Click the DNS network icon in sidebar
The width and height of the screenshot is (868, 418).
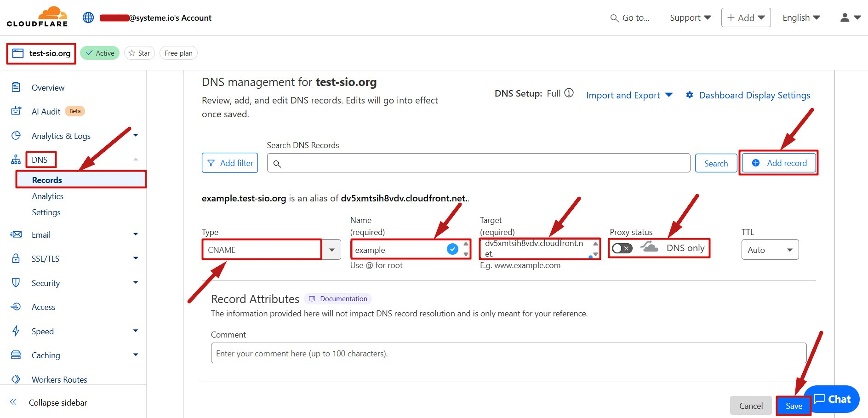tap(16, 160)
